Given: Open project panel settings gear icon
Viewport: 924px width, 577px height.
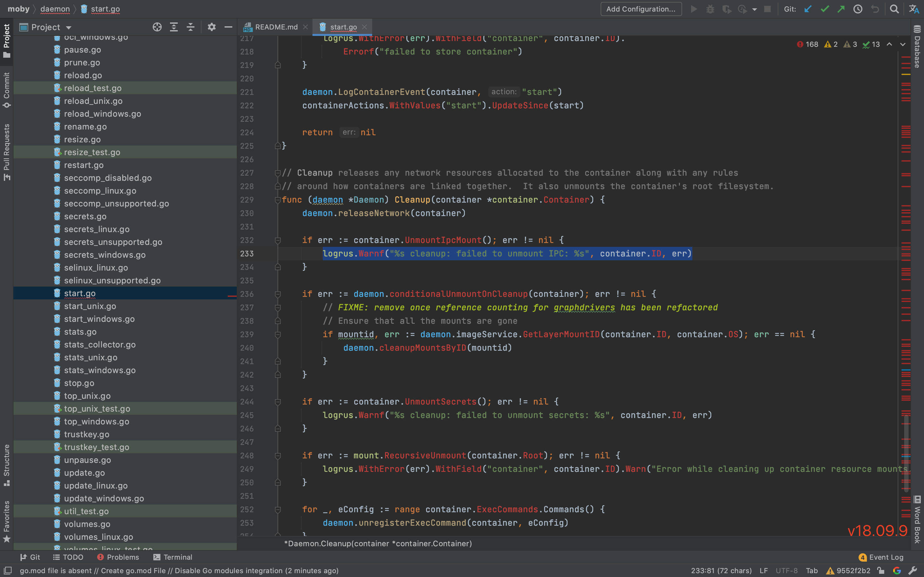Looking at the screenshot, I should pos(211,27).
